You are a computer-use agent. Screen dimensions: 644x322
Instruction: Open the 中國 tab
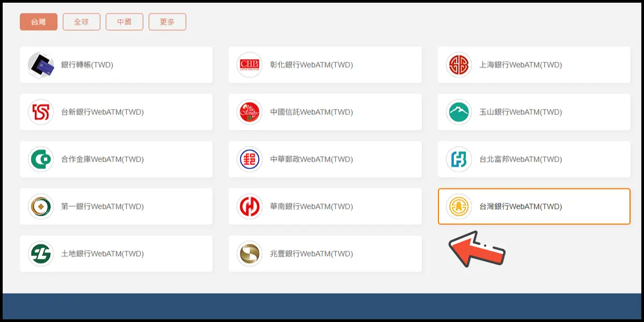click(125, 22)
